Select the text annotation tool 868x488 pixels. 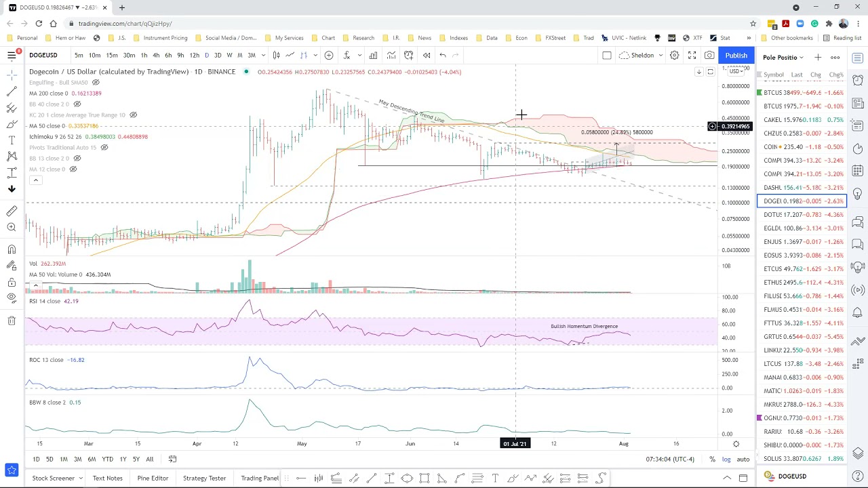click(12, 140)
